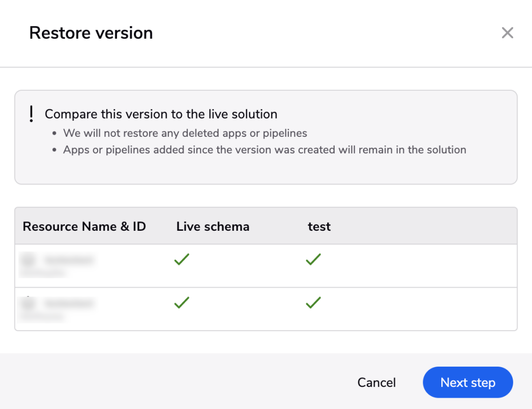Click the first row's Live schema checkmark
The image size is (532, 409).
point(182,260)
